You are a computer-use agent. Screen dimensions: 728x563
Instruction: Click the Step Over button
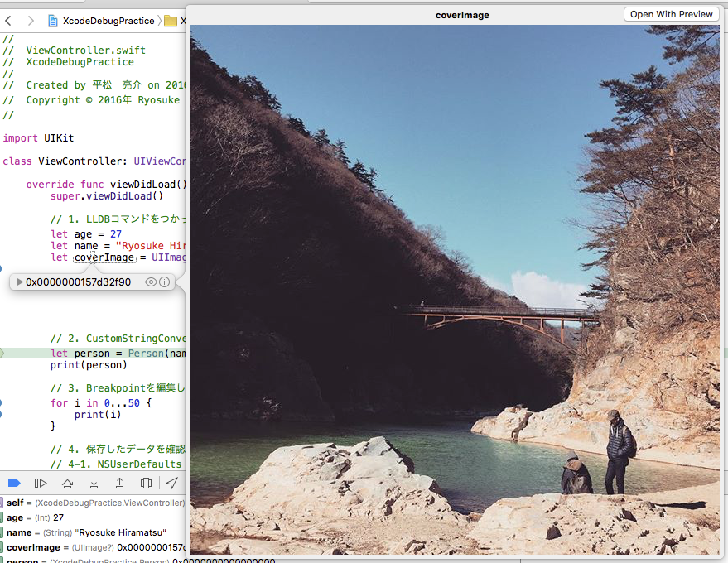(67, 484)
